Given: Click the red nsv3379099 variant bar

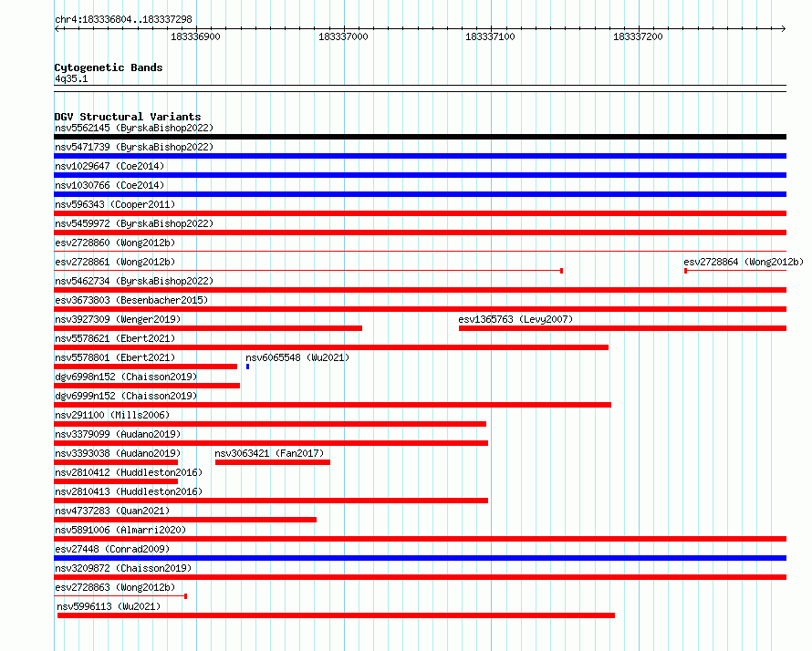Looking at the screenshot, I should click(x=271, y=443).
